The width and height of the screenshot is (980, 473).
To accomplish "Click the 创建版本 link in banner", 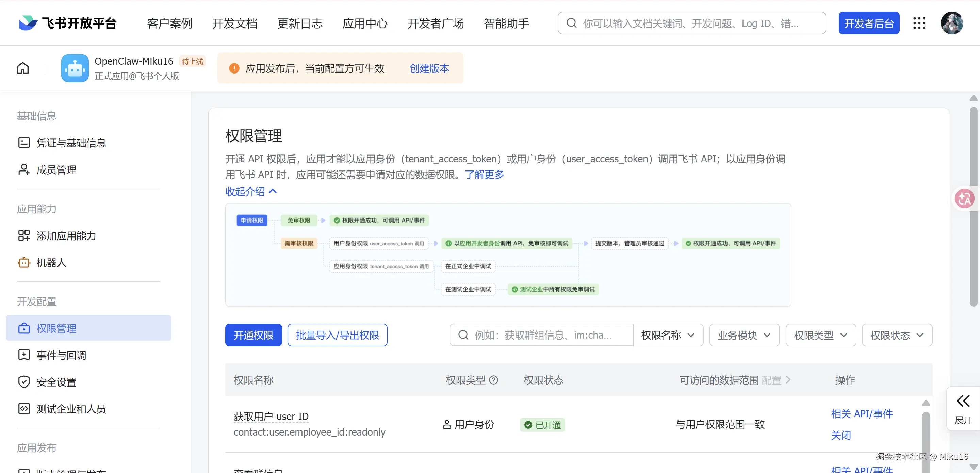I will click(x=429, y=68).
